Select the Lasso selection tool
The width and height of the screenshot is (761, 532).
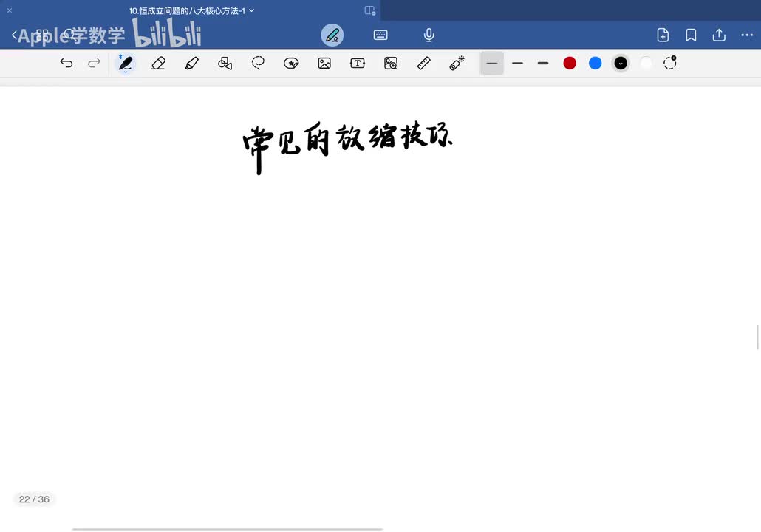click(x=258, y=63)
